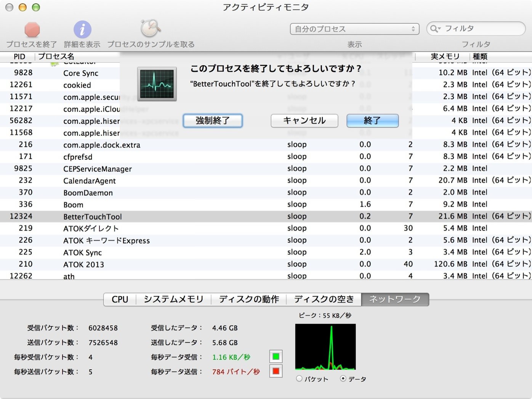Click the 受信したデータ value 4.46 GB

tap(225, 328)
